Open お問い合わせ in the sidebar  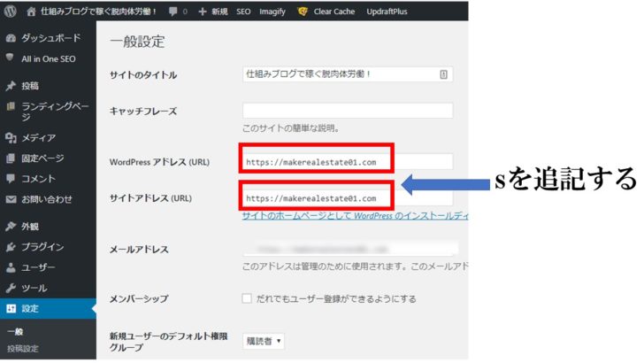pyautogui.click(x=47, y=199)
